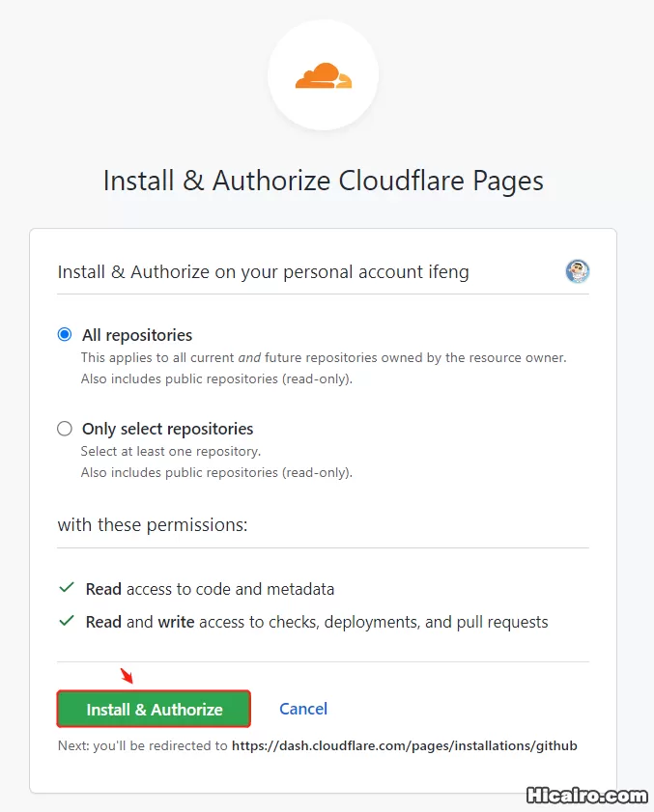Viewport: 654px width, 812px height.
Task: Click the avatar thumbnail near the account name
Action: coord(577,272)
